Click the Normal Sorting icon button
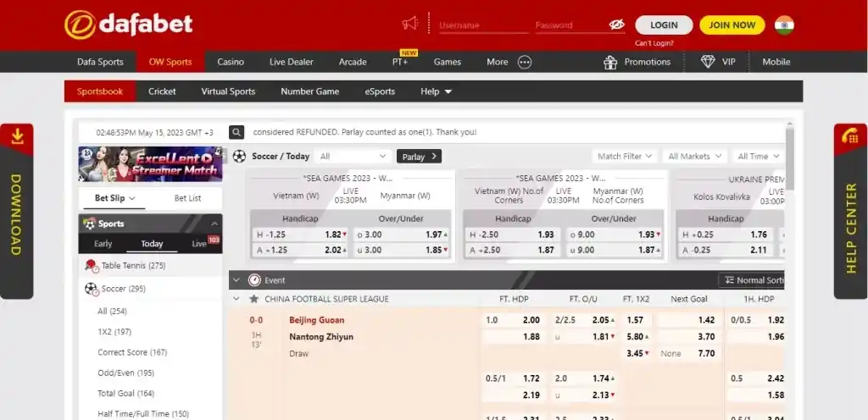 tap(754, 280)
